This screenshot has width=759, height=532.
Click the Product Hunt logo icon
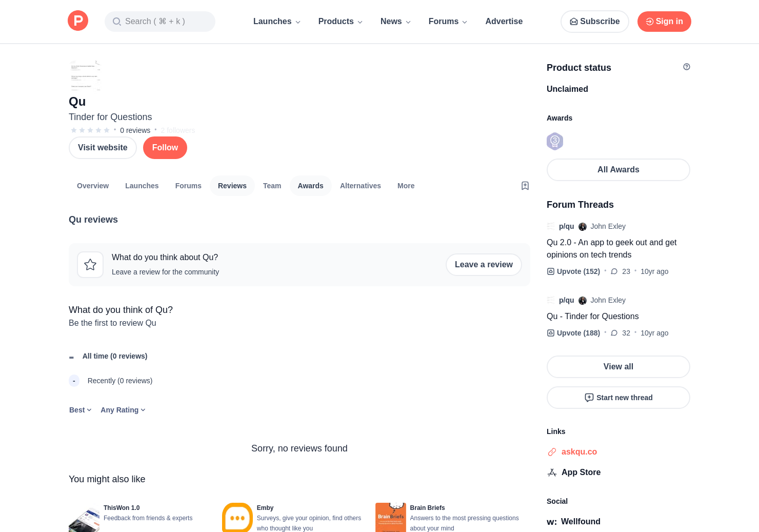[x=78, y=21]
